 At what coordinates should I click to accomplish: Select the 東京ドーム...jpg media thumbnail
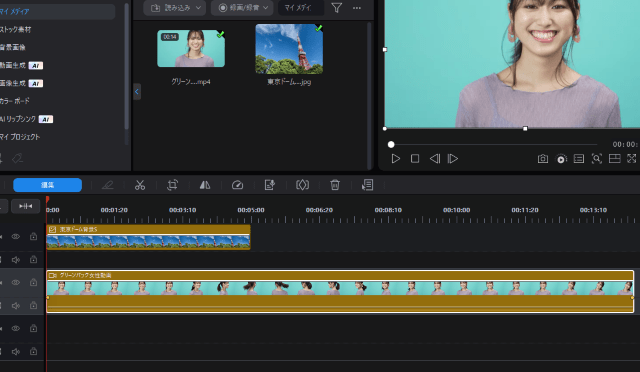(289, 49)
